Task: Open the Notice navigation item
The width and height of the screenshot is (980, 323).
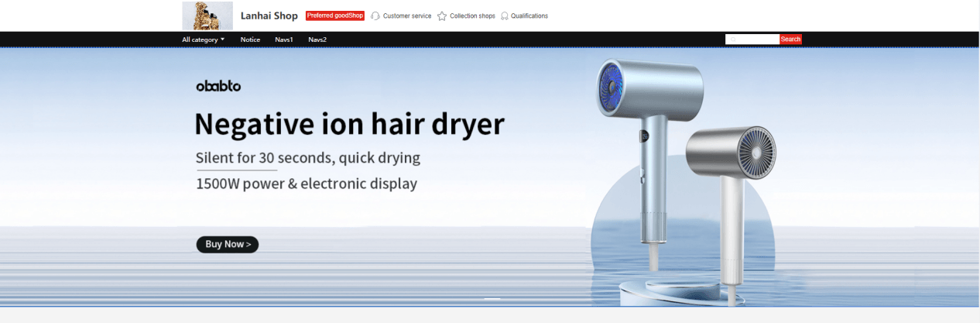Action: coord(250,40)
